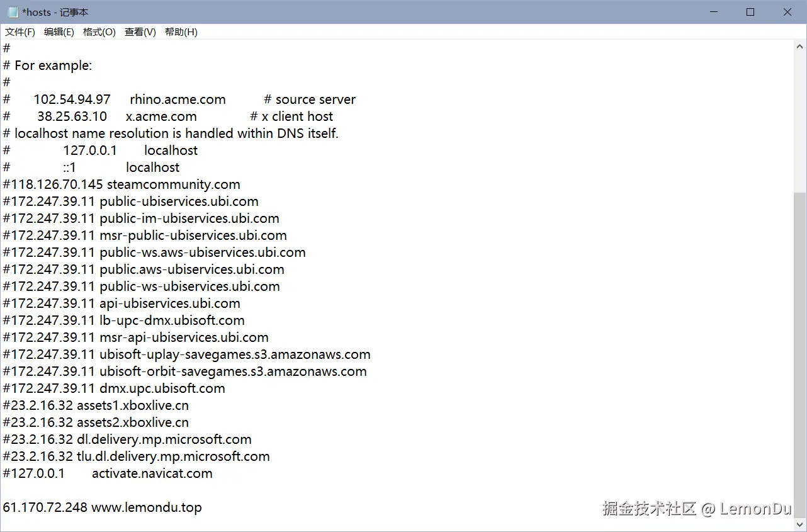Select the dl.delivery.mp.microsoft.com entry

(126, 439)
